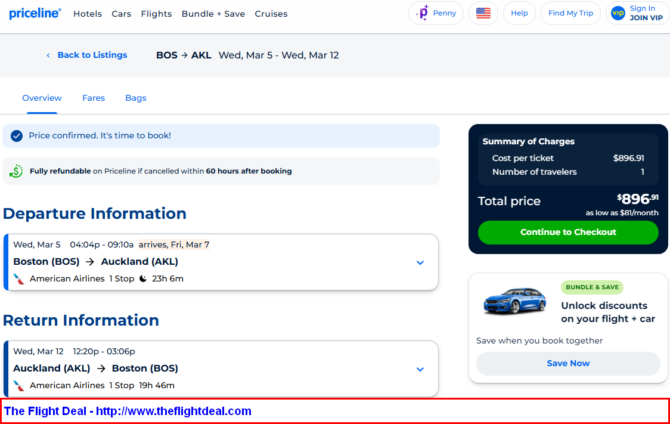Open the Priceline logo home link
This screenshot has width=670, height=424.
(x=35, y=13)
